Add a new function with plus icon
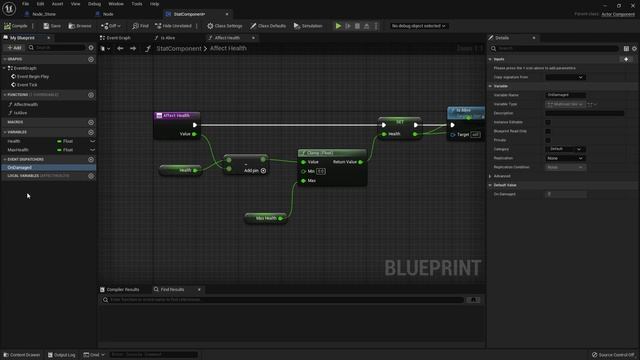 coord(91,95)
